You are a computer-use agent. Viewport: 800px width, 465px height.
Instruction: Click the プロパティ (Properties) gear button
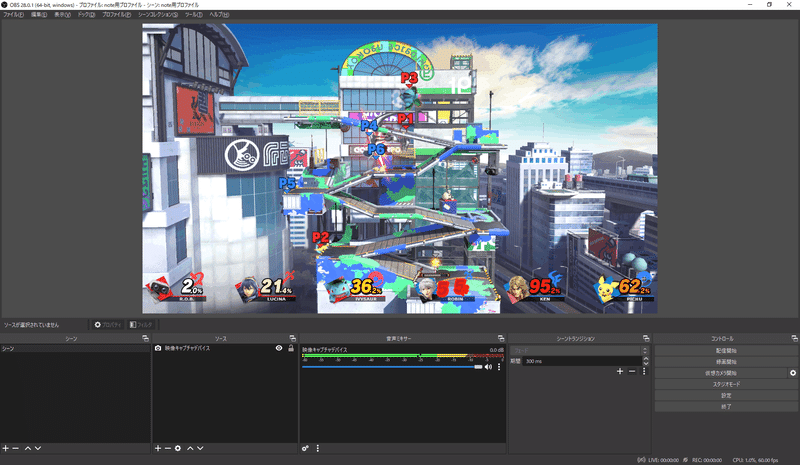tap(108, 325)
